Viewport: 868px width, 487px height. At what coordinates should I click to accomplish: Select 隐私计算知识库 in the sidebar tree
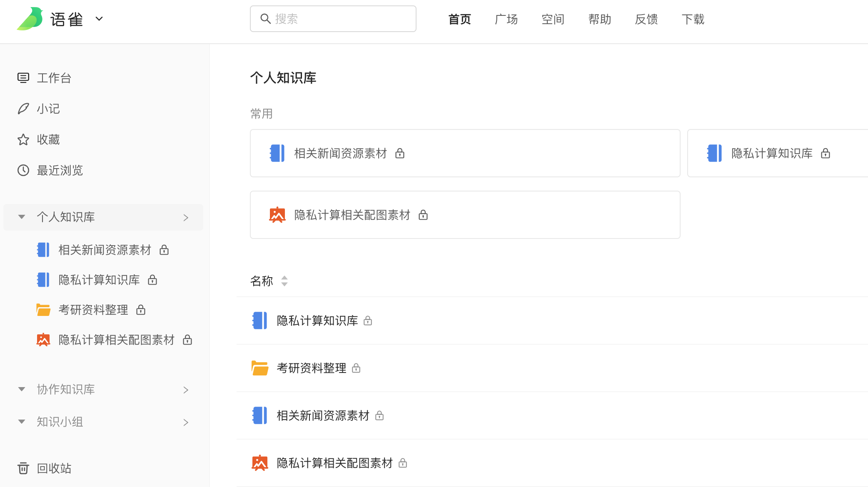tap(99, 280)
